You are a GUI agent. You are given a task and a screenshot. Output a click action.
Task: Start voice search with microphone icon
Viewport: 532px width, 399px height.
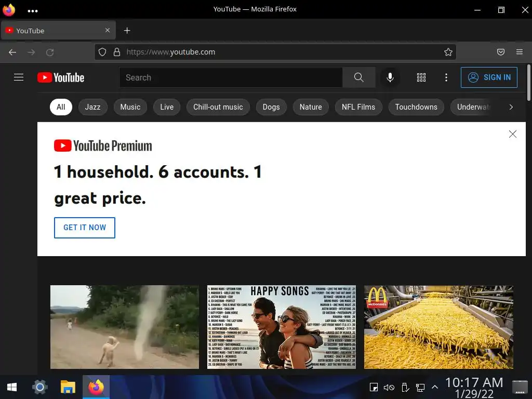pos(390,77)
